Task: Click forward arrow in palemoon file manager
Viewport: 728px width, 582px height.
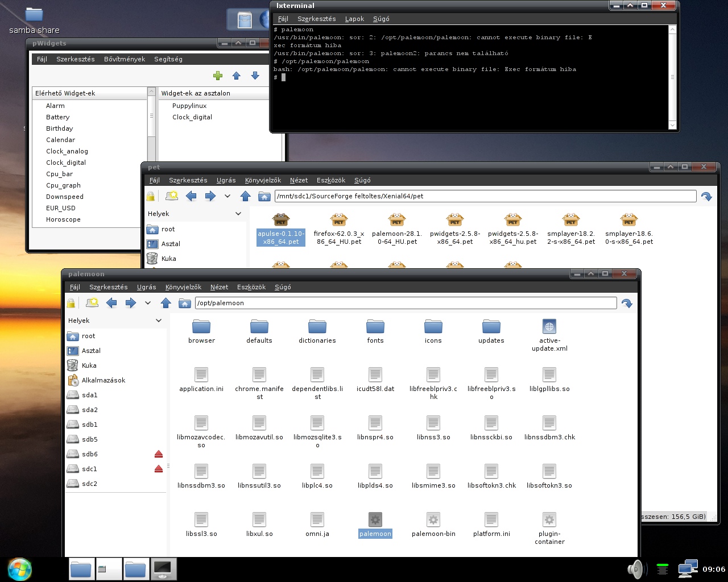Action: [131, 303]
